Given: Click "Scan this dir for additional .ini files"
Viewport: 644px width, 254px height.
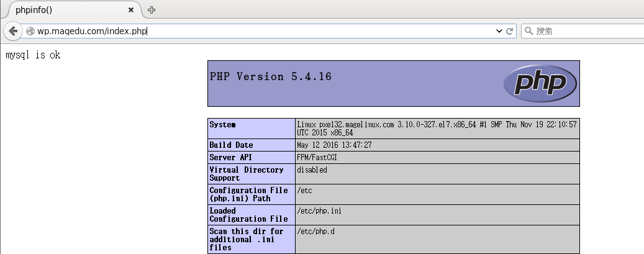Looking at the screenshot, I should (247, 239).
